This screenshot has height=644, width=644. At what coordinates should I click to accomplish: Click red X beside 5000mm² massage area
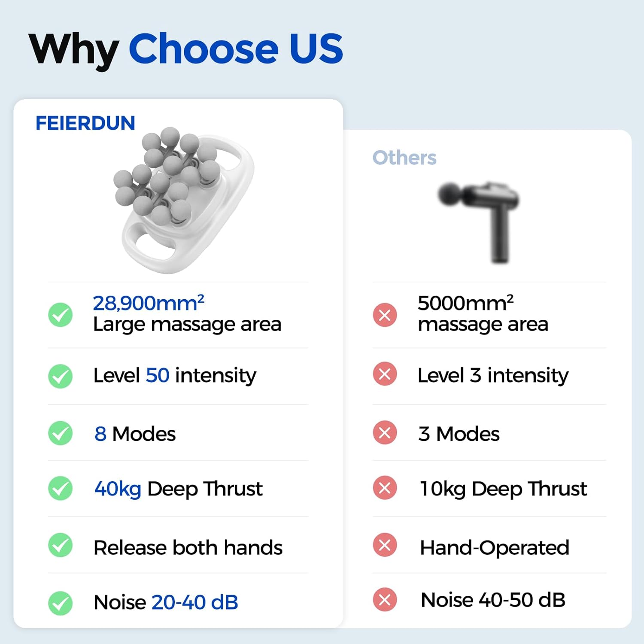(385, 315)
